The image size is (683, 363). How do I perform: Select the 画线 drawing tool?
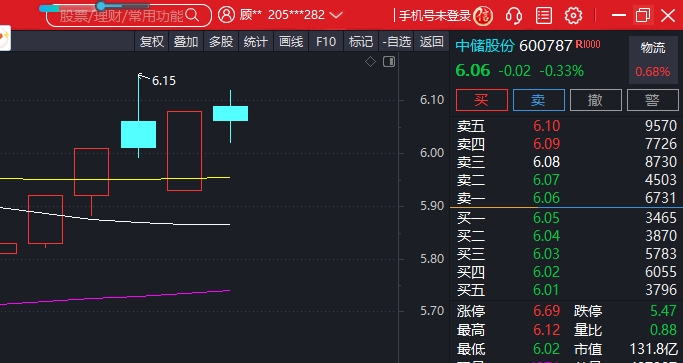click(x=291, y=42)
